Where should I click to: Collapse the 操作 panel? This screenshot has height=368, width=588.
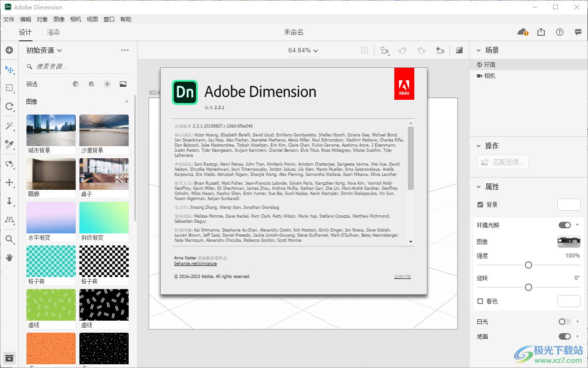point(479,146)
